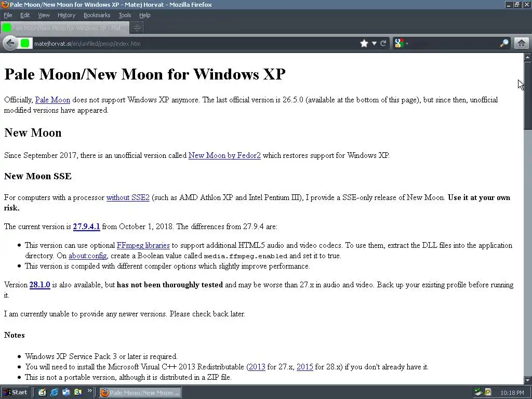The image size is (532, 399).
Task: Open the Google search engine dropdown
Action: (x=401, y=44)
